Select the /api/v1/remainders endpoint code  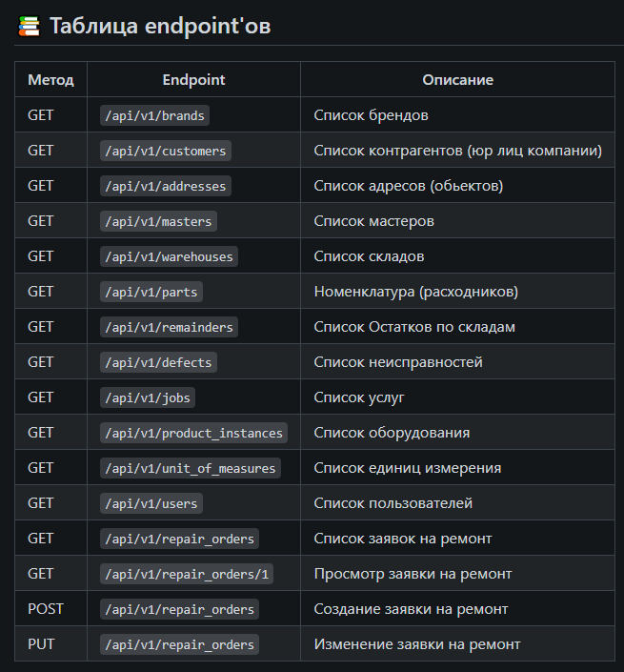(170, 327)
